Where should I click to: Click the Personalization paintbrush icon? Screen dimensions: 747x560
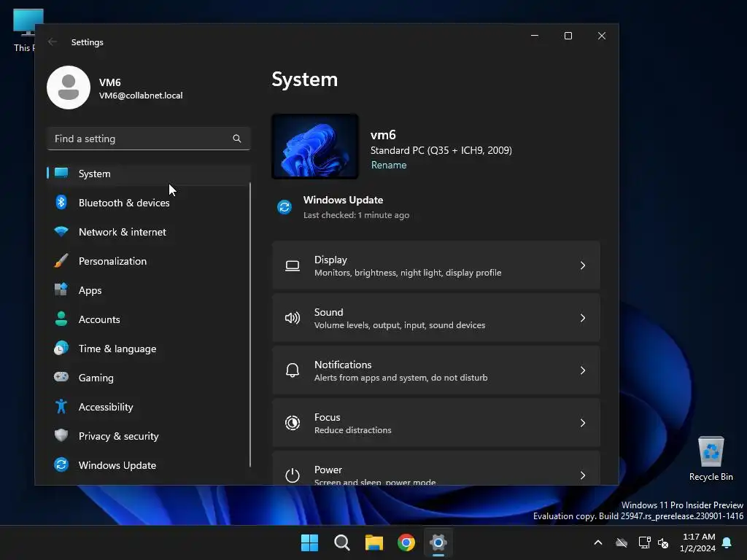coord(61,261)
